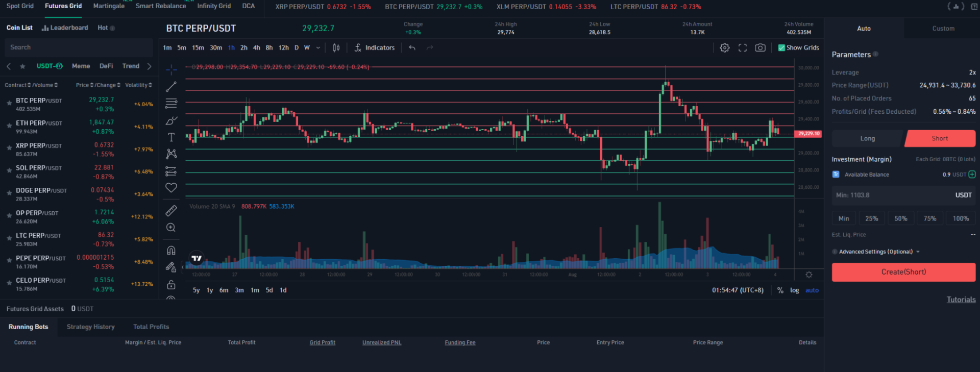Open the patterns drawing tool
The height and width of the screenshot is (372, 980).
171,154
